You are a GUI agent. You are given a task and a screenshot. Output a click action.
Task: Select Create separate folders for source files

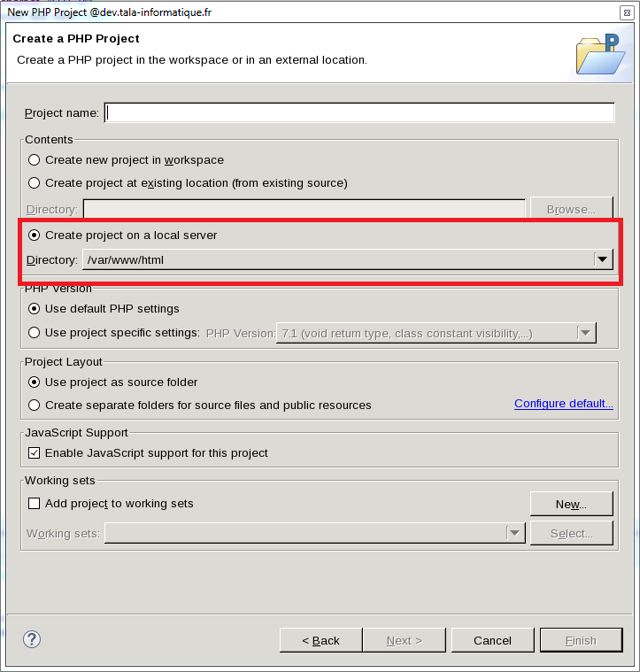pyautogui.click(x=35, y=406)
